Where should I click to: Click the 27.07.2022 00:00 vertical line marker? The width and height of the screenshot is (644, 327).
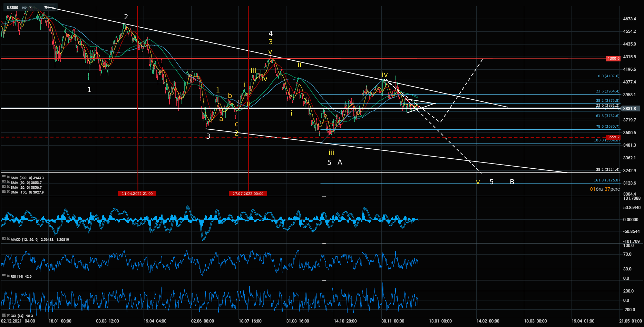point(248,194)
